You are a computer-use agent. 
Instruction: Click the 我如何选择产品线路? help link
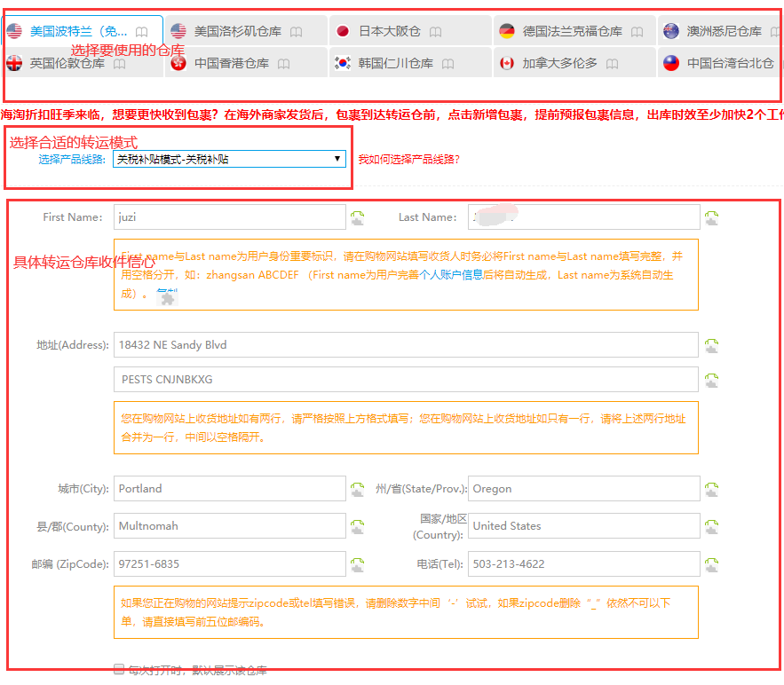[x=408, y=160]
